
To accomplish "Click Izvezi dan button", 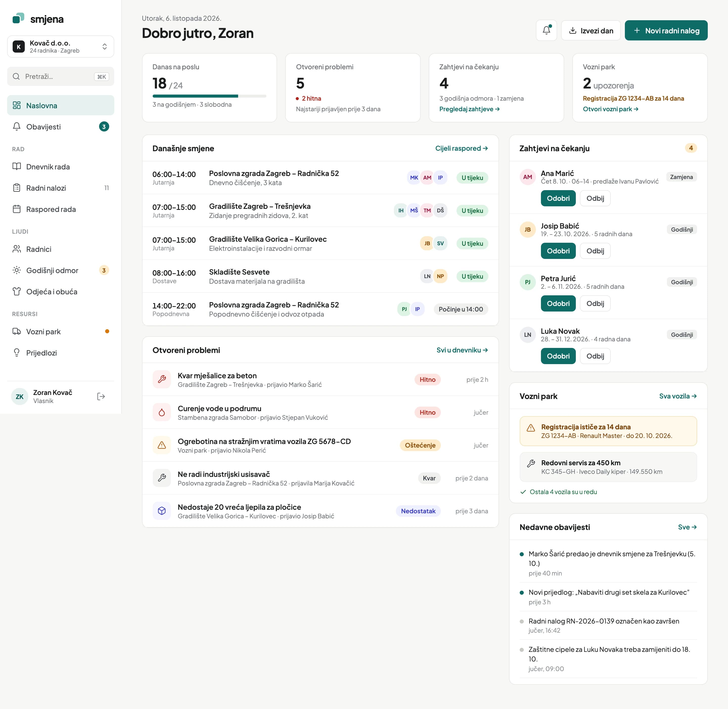I will pyautogui.click(x=591, y=31).
